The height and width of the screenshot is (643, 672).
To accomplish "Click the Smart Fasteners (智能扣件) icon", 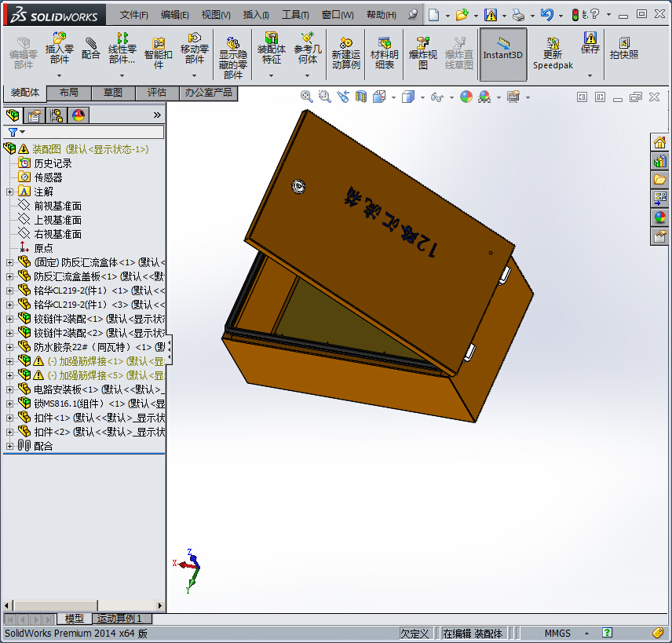I will coord(158,53).
